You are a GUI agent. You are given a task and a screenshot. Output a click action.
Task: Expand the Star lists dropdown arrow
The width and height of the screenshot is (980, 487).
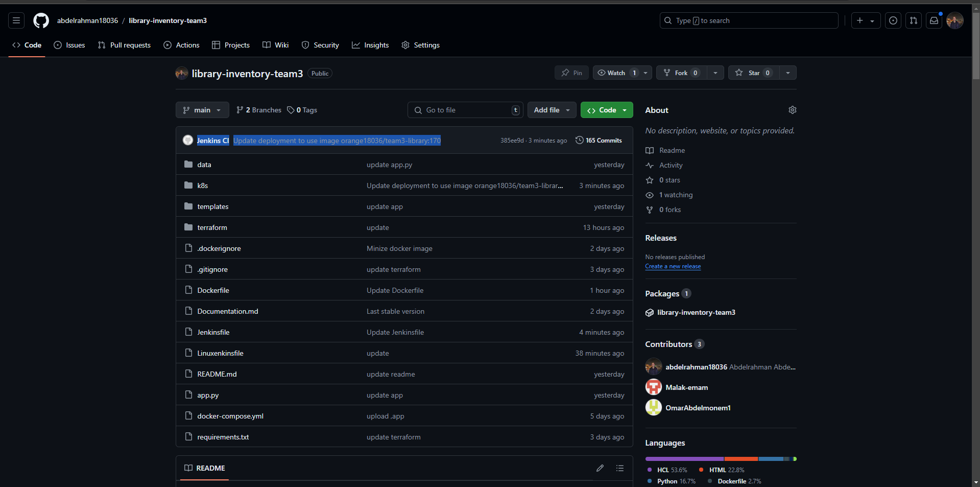click(788, 73)
